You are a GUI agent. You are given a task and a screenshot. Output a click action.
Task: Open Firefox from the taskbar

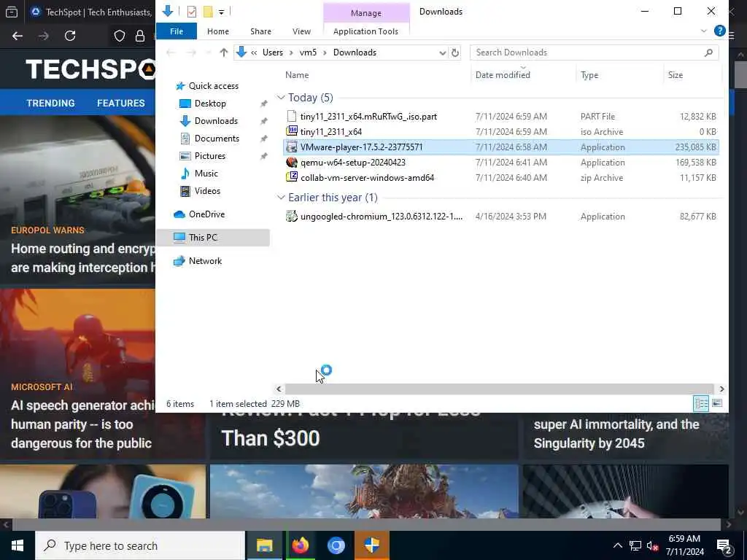pyautogui.click(x=300, y=545)
